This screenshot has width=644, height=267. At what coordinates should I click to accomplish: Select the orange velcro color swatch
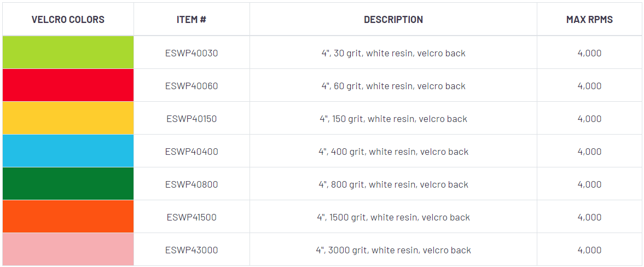tap(68, 217)
